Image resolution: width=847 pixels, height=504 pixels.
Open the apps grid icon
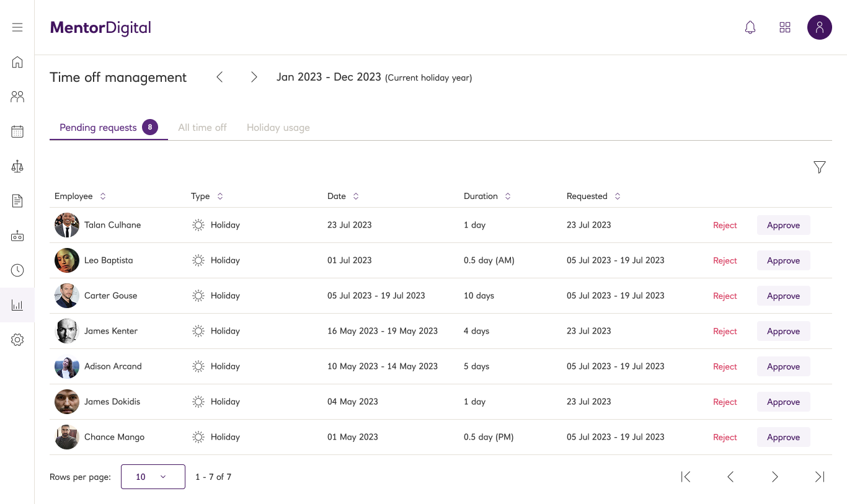click(x=785, y=27)
